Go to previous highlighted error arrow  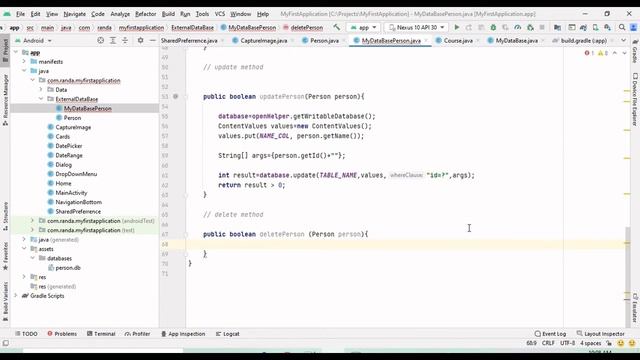615,53
